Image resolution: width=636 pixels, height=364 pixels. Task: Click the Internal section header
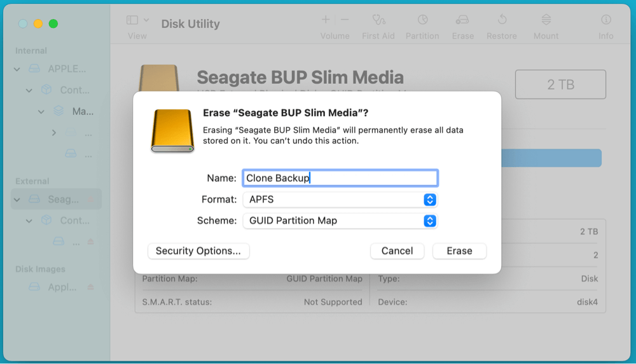(x=31, y=51)
